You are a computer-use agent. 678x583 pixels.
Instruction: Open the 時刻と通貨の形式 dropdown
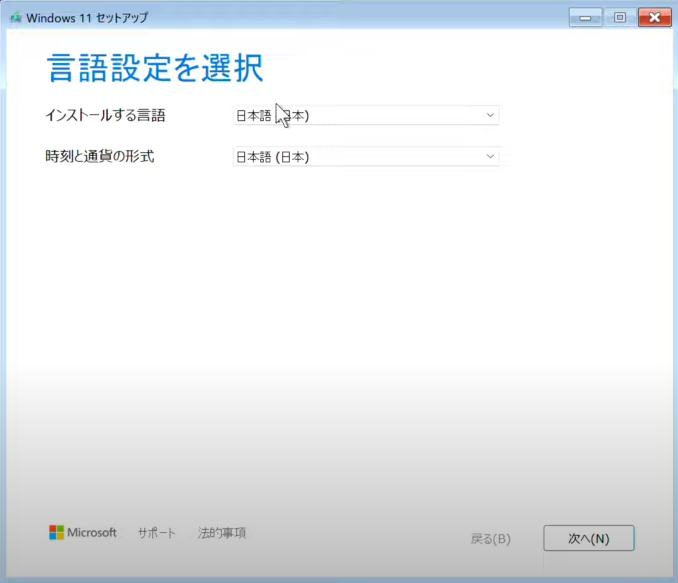point(366,157)
